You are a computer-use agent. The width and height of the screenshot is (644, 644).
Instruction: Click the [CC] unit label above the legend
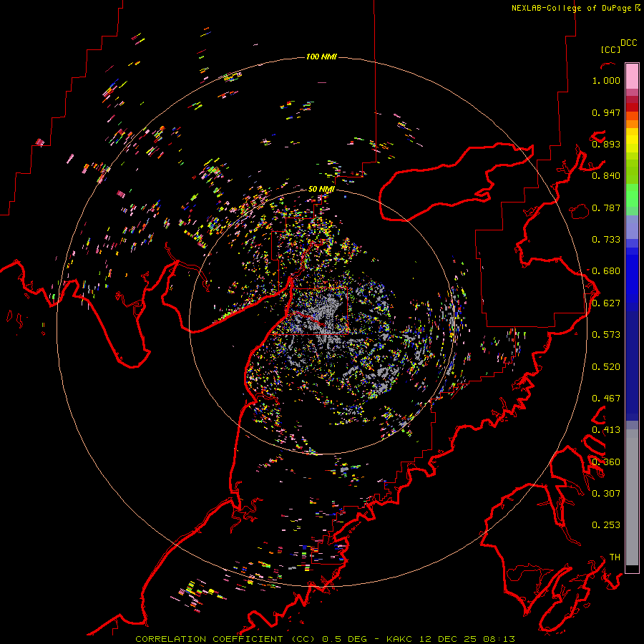tap(610, 49)
